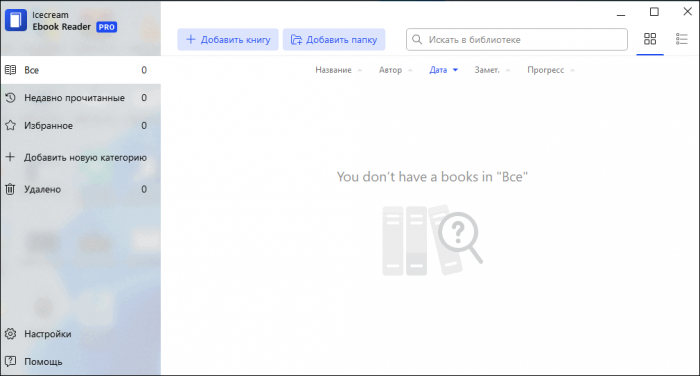The height and width of the screenshot is (376, 700).
Task: Click the book icon beside Все
Action: coord(10,70)
